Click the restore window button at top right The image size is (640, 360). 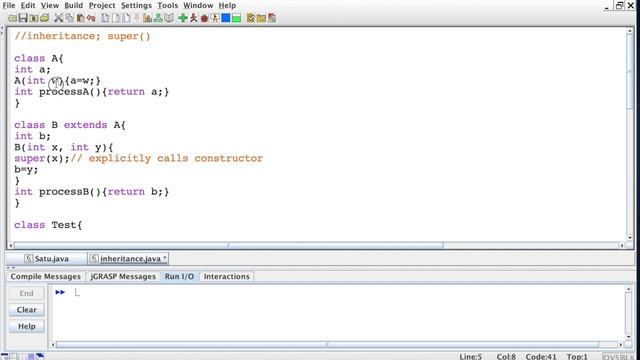tap(620, 5)
